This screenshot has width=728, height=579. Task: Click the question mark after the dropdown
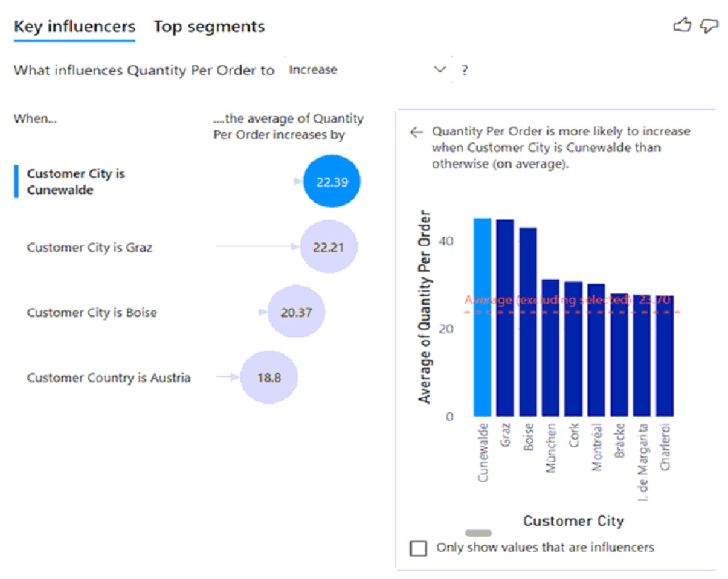[465, 70]
